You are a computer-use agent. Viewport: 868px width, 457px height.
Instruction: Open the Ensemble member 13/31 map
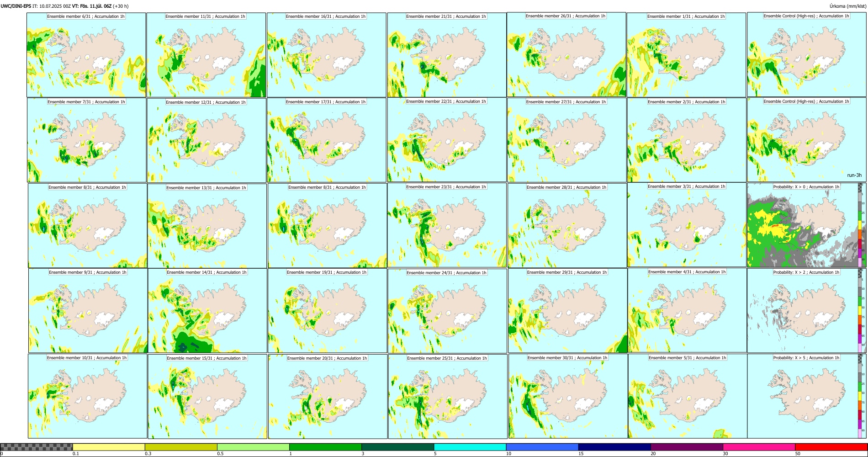click(207, 226)
